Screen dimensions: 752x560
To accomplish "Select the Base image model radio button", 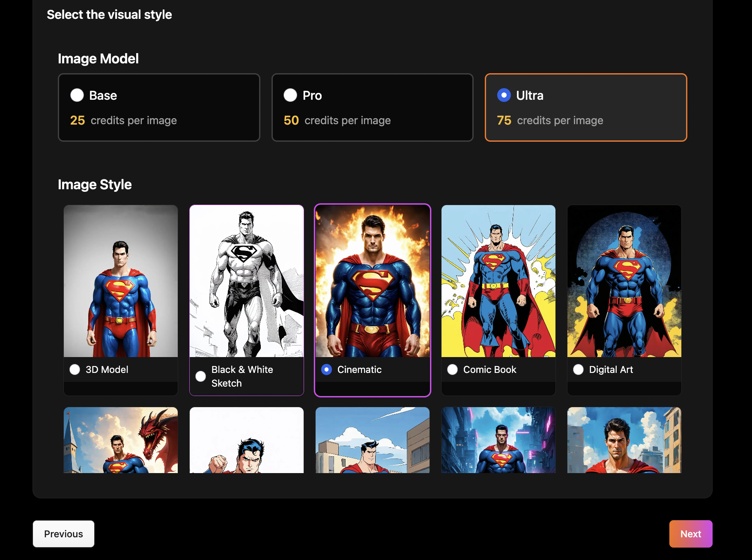I will click(x=77, y=95).
